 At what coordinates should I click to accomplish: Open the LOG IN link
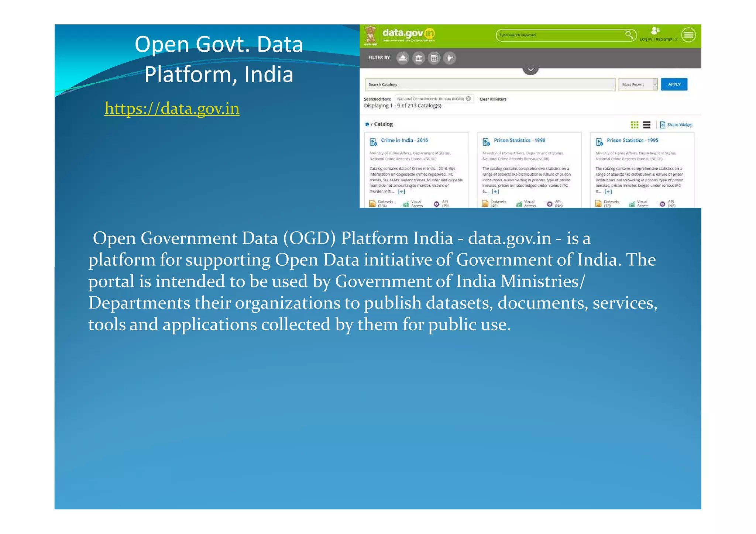[x=646, y=39]
